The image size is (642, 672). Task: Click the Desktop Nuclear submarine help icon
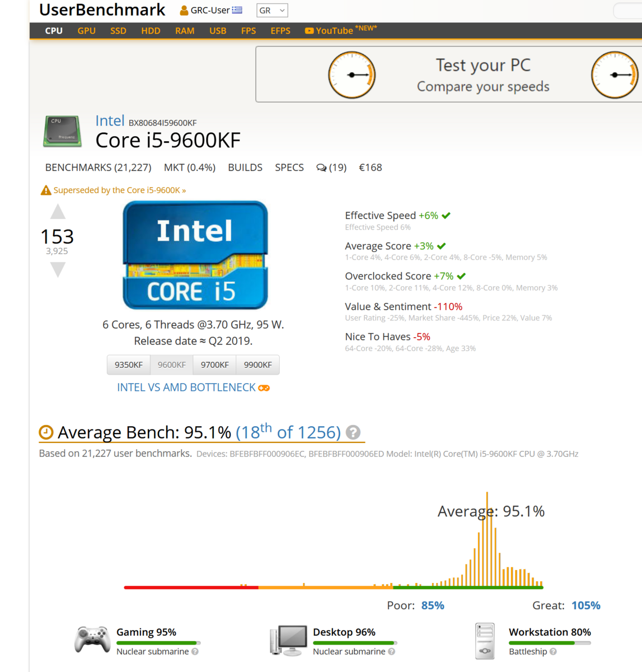point(392,652)
